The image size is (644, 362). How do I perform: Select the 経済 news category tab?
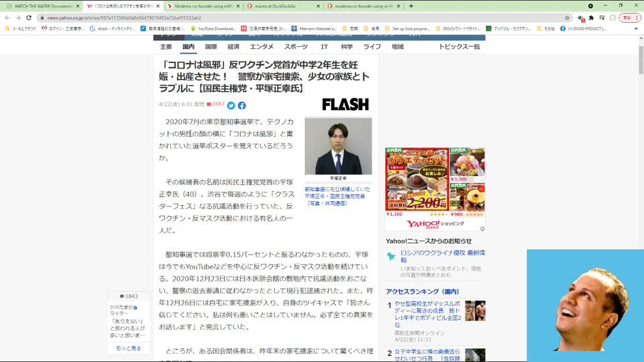point(233,47)
